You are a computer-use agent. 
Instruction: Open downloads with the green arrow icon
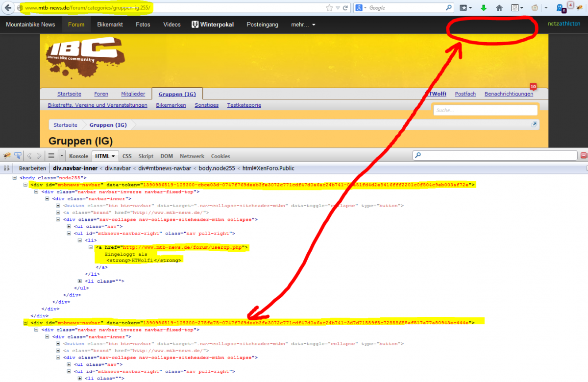tap(484, 8)
